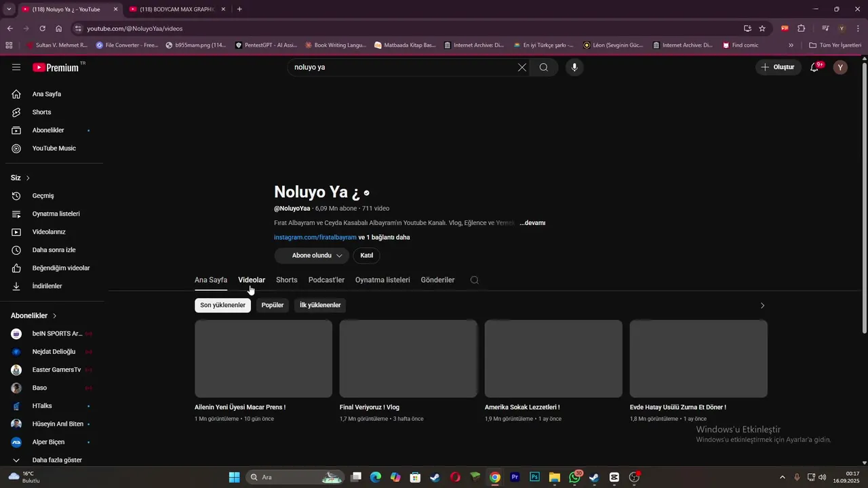Switch to the Podcast'ler tab
Image resolution: width=868 pixels, height=488 pixels.
coord(326,280)
